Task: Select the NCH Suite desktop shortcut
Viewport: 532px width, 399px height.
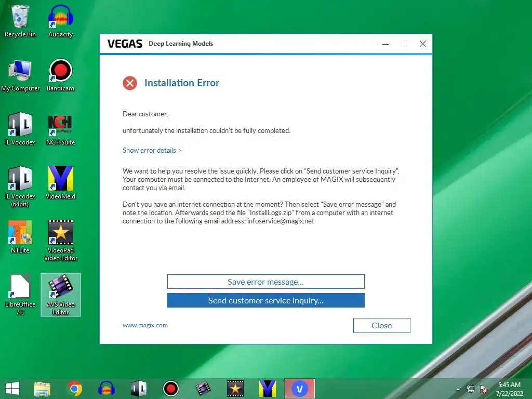Action: (60, 129)
